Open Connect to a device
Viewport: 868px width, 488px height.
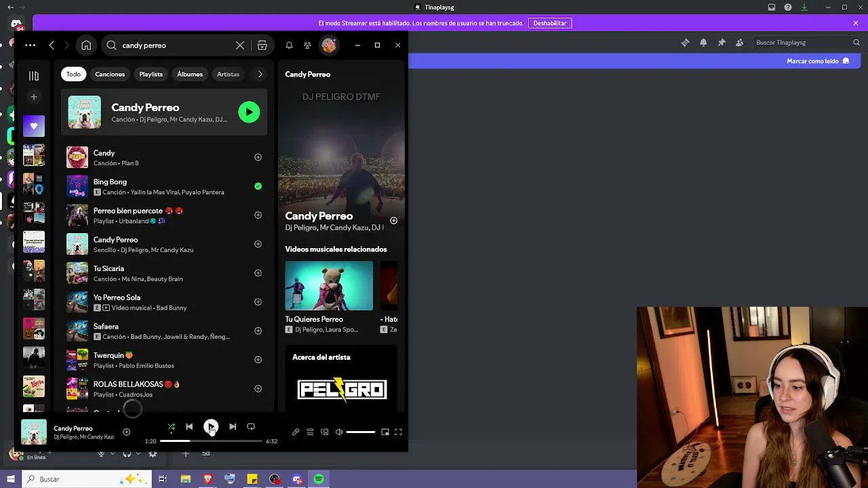[325, 432]
